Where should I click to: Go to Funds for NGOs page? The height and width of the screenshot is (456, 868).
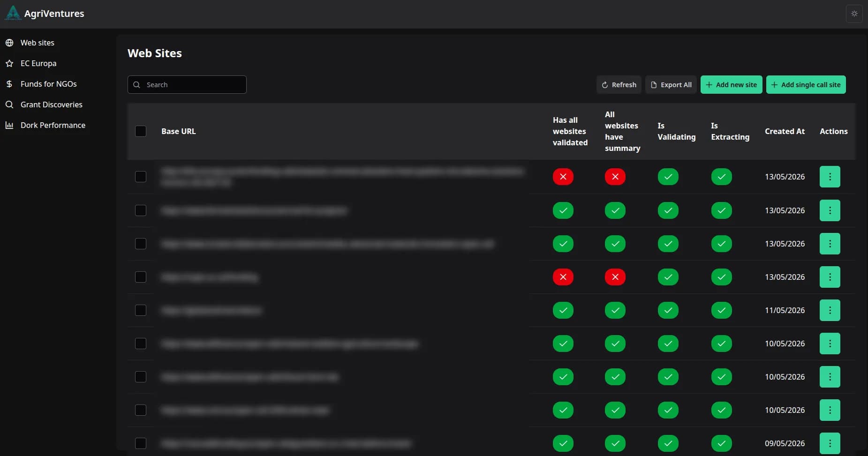pyautogui.click(x=48, y=84)
